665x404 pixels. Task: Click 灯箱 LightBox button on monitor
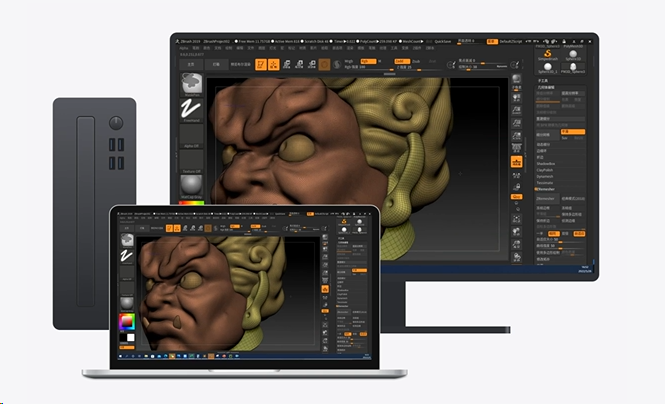tap(216, 64)
